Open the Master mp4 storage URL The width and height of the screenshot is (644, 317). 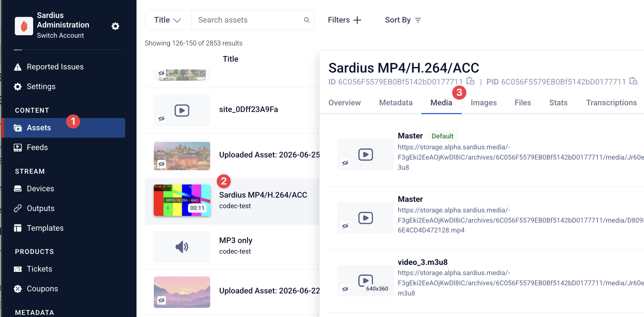pyautogui.click(x=521, y=220)
